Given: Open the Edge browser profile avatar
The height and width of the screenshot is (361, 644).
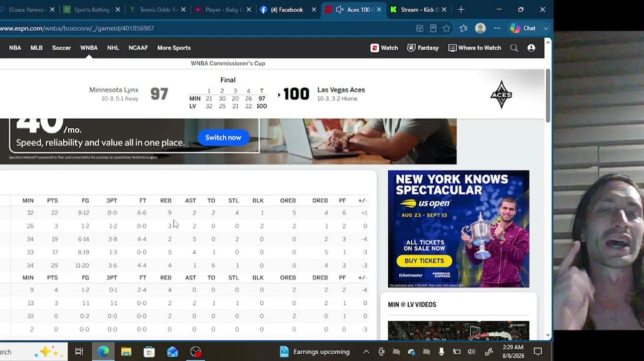Looking at the screenshot, I should (x=480, y=28).
